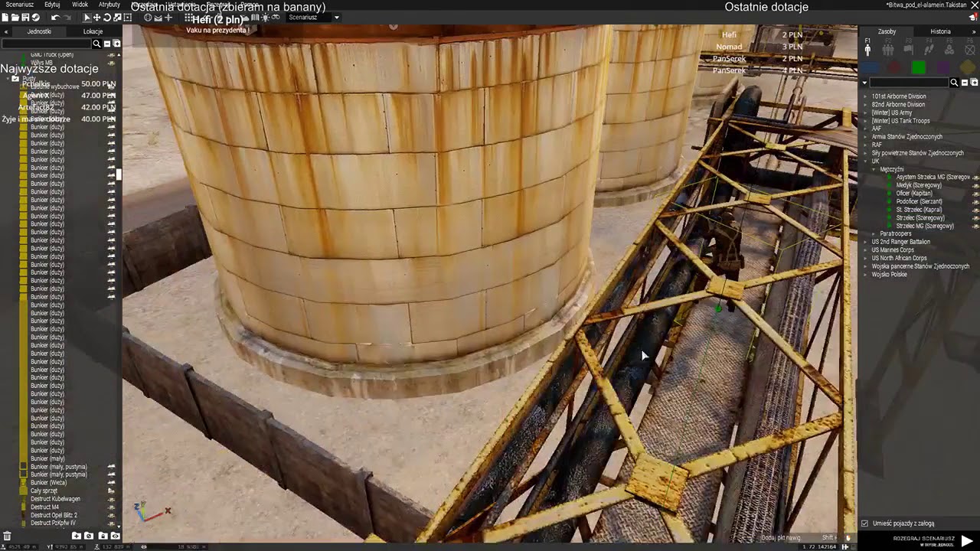Click the assets browser search field
The height and width of the screenshot is (551, 980).
pos(909,83)
